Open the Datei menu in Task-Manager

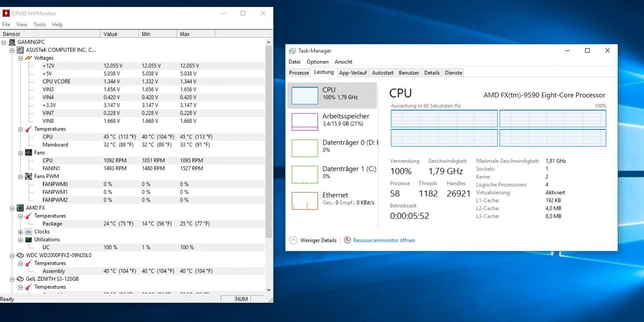[295, 62]
